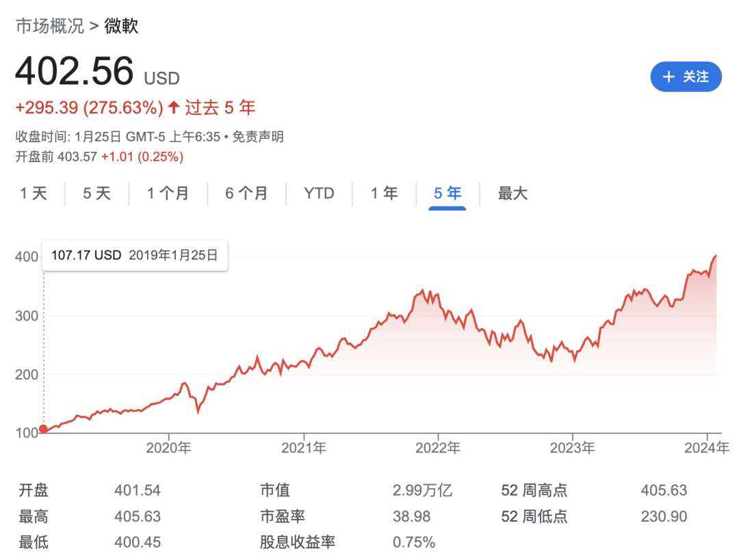Open the 免责声明 disclaimer link
The width and height of the screenshot is (739, 560).
click(x=258, y=137)
